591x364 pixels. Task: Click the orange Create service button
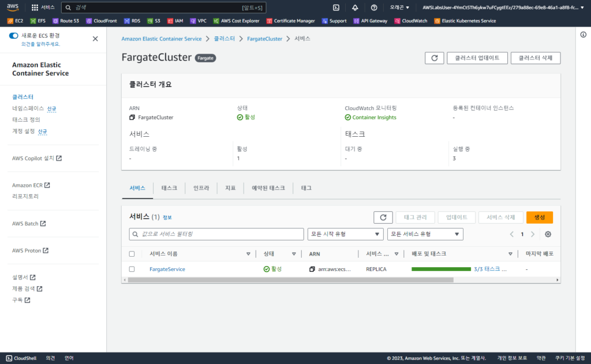tap(540, 217)
